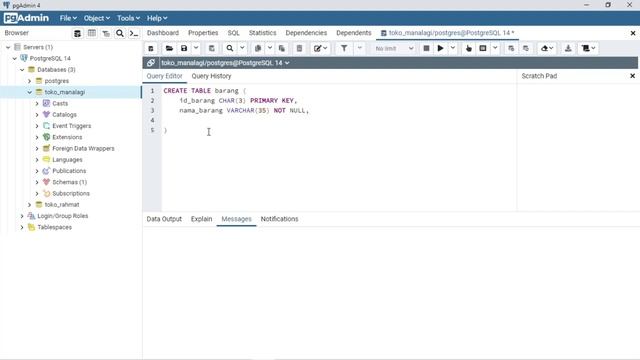Viewport: 640px width, 360px height.
Task: Switch to the Explain results tab
Action: click(202, 219)
